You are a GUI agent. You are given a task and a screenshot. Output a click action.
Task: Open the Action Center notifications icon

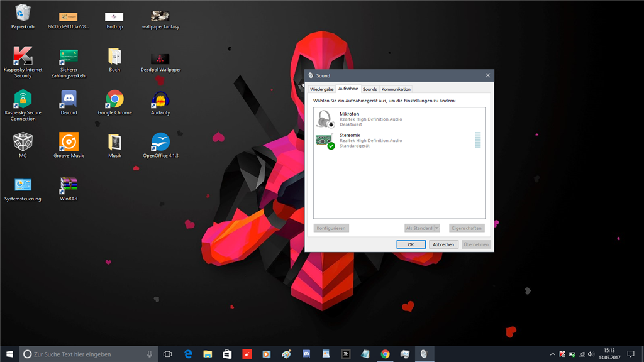point(631,354)
